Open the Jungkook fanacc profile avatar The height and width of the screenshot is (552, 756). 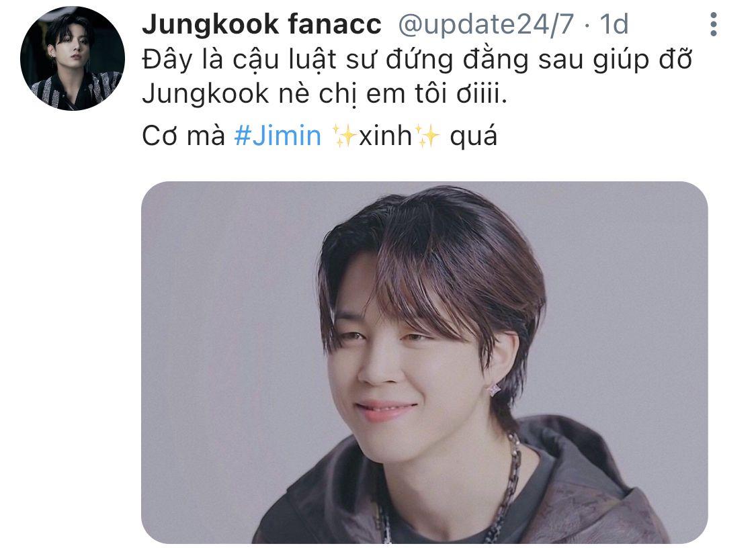click(73, 59)
